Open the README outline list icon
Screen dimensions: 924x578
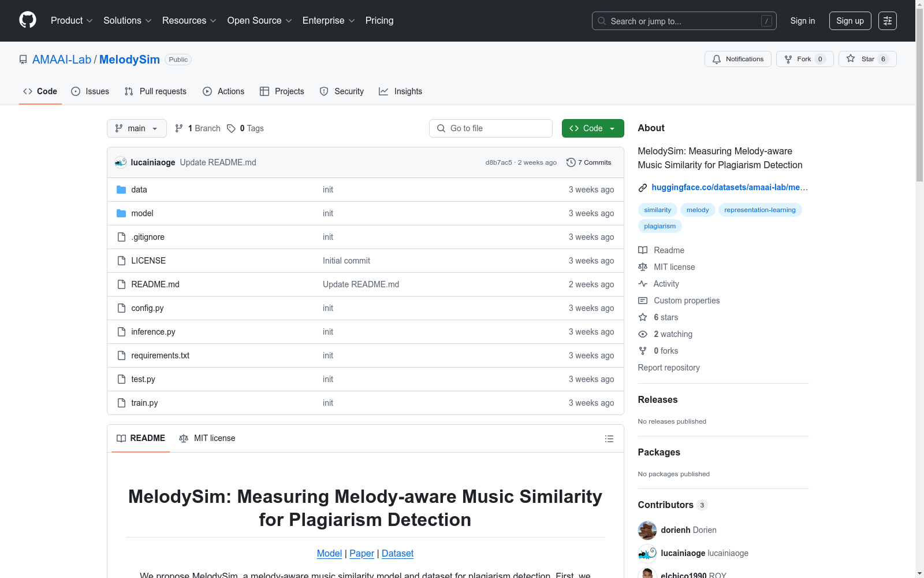(x=609, y=439)
